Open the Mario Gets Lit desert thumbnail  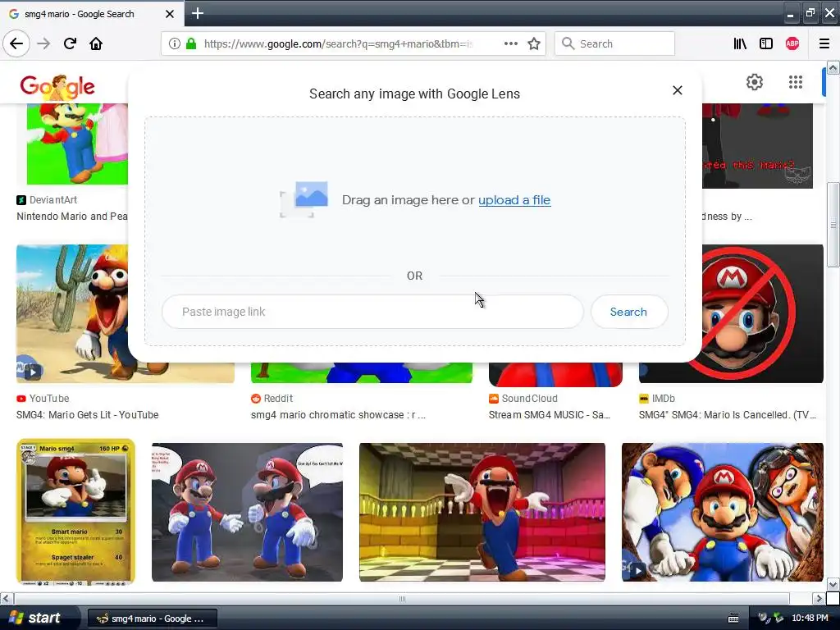pyautogui.click(x=72, y=313)
